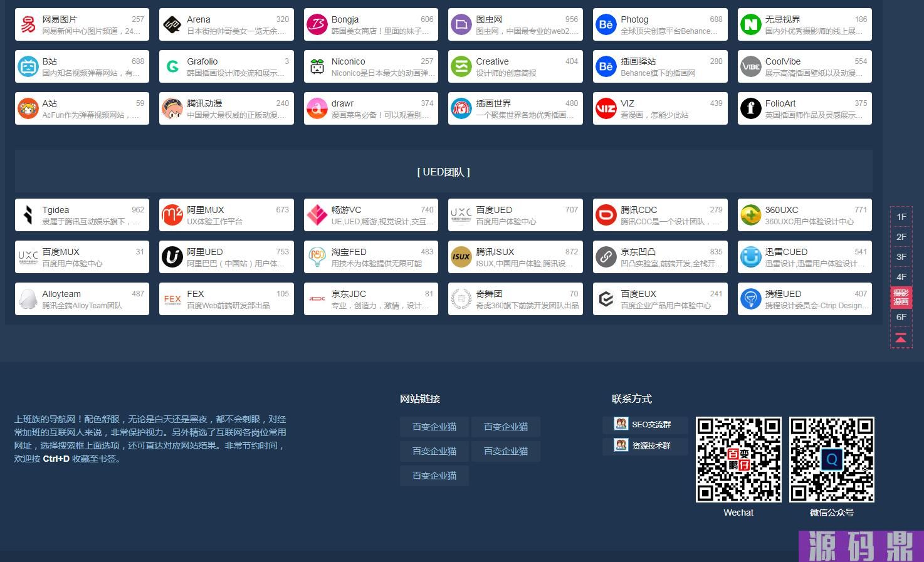The image size is (924, 562).
Task: Click the A站 AcFun icon
Action: pyautogui.click(x=28, y=108)
